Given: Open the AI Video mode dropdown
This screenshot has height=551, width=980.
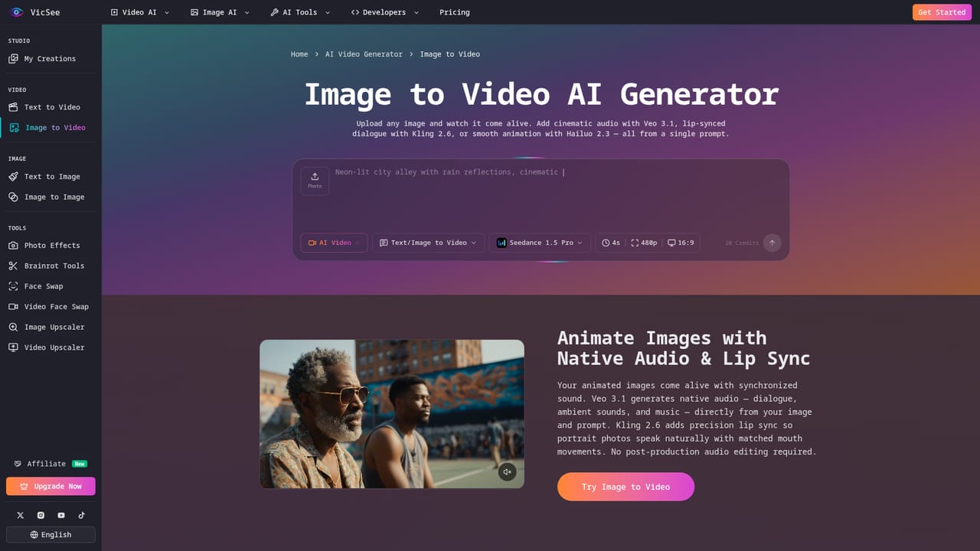Looking at the screenshot, I should pos(334,243).
